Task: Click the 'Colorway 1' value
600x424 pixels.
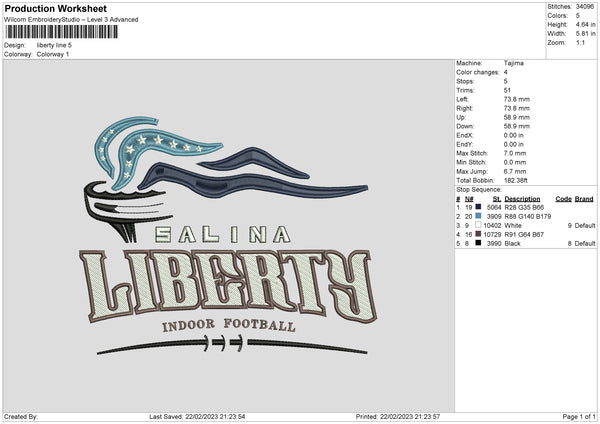Action: [53, 54]
